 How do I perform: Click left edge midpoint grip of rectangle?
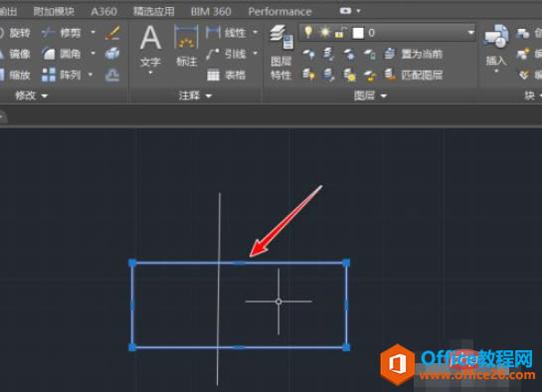(x=132, y=305)
